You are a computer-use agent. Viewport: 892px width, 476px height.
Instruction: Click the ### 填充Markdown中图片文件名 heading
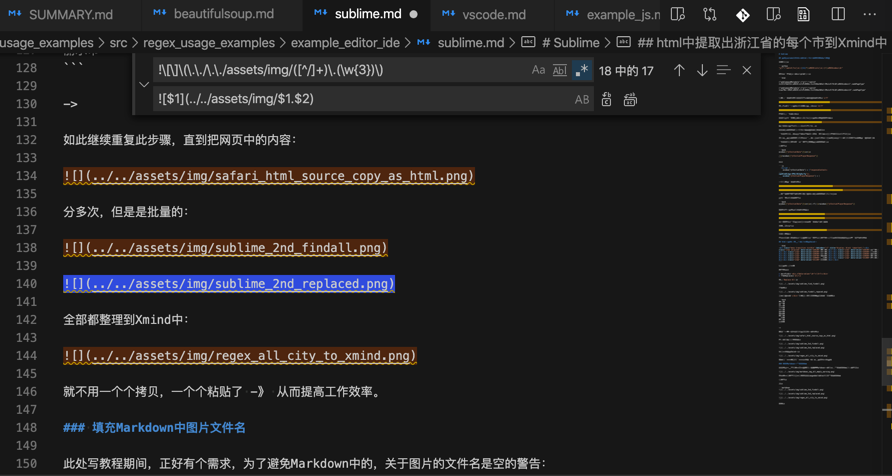coord(155,428)
